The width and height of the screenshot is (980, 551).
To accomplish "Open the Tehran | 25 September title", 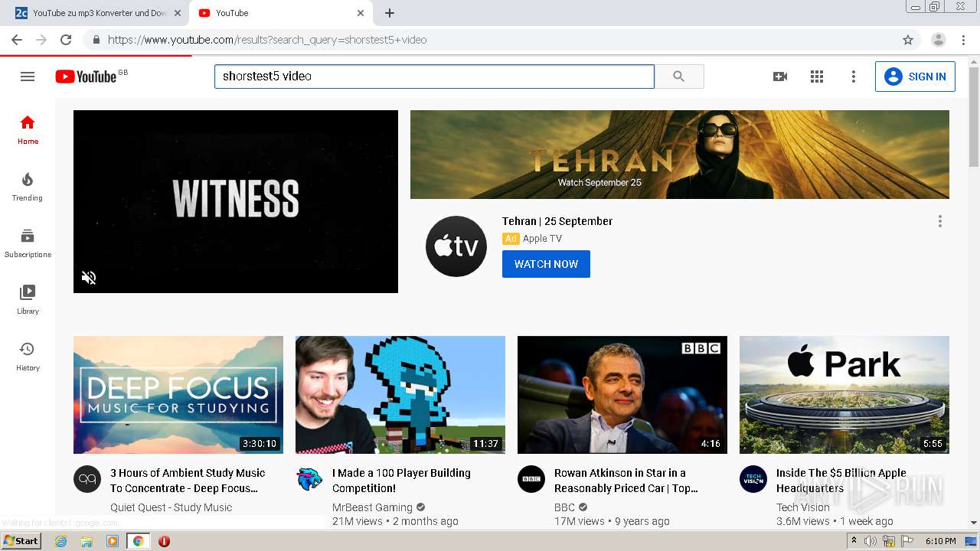I will pos(557,221).
